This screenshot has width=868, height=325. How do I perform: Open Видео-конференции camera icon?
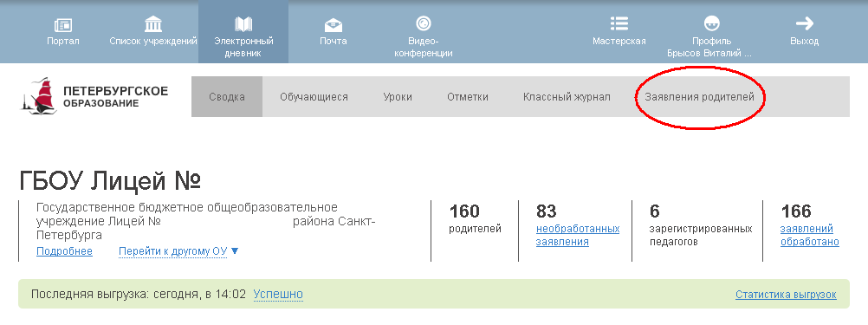(424, 23)
